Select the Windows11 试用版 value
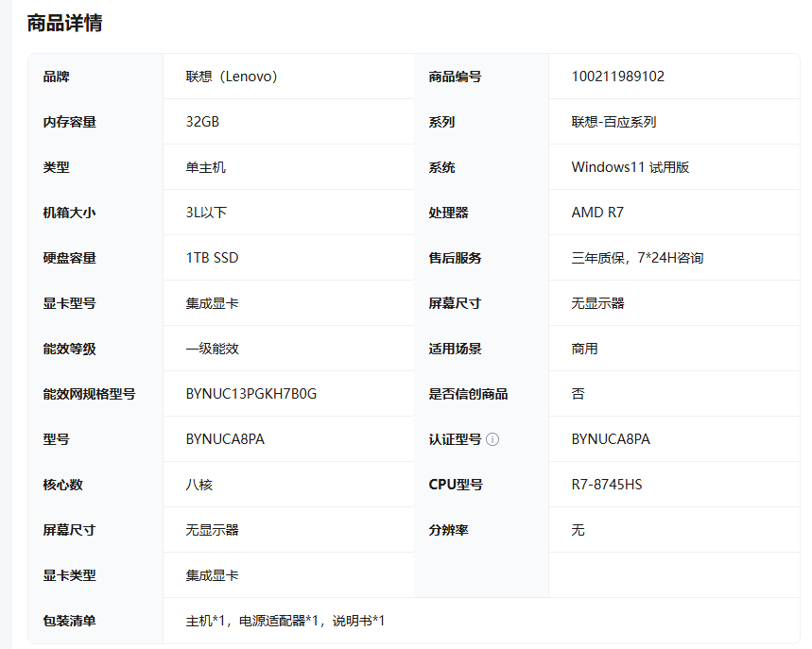Screen dimensions: 812x649 point(631,167)
